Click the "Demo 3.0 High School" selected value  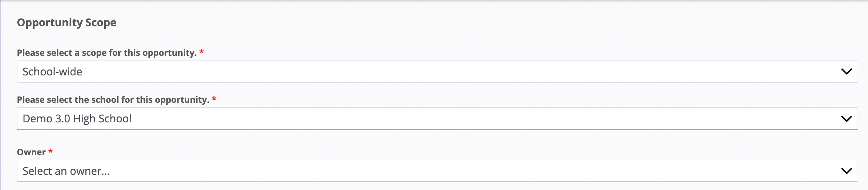tap(77, 119)
